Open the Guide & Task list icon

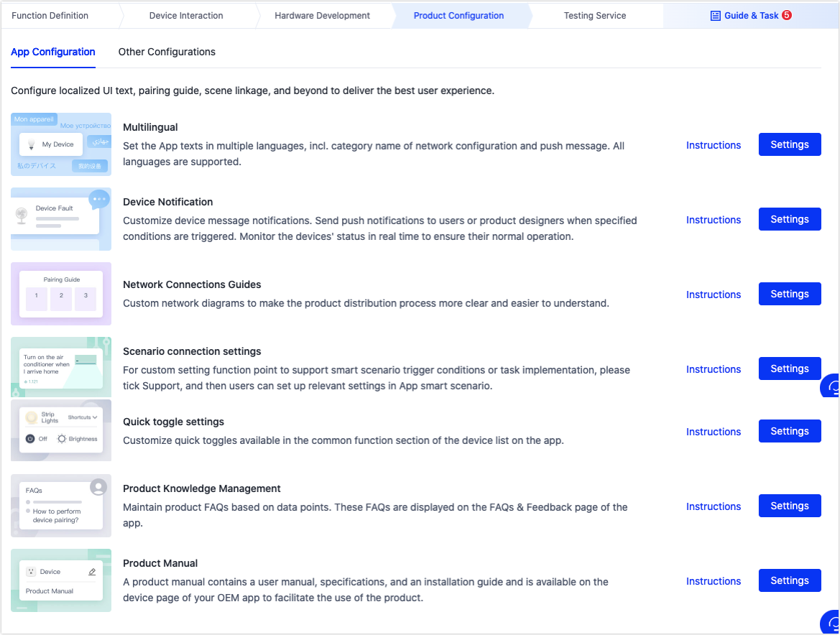coord(715,15)
